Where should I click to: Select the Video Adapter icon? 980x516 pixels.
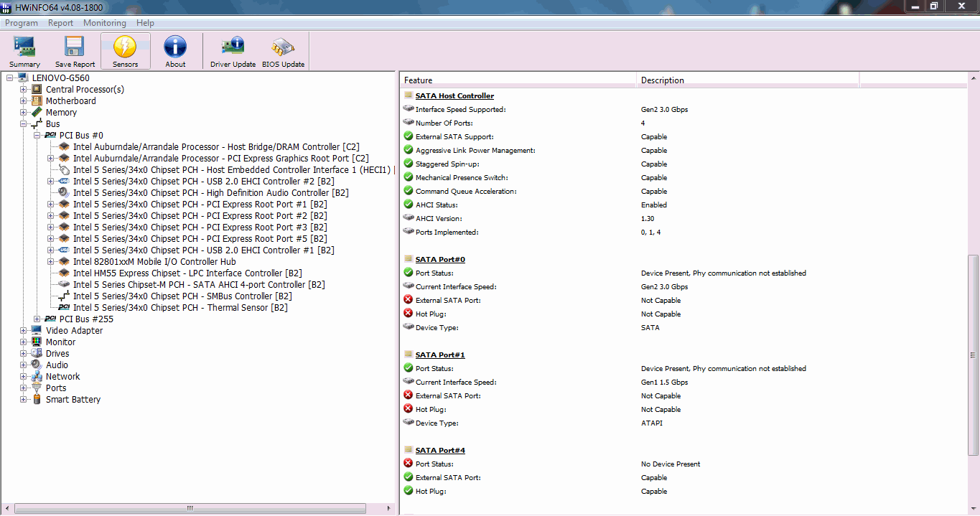click(37, 331)
